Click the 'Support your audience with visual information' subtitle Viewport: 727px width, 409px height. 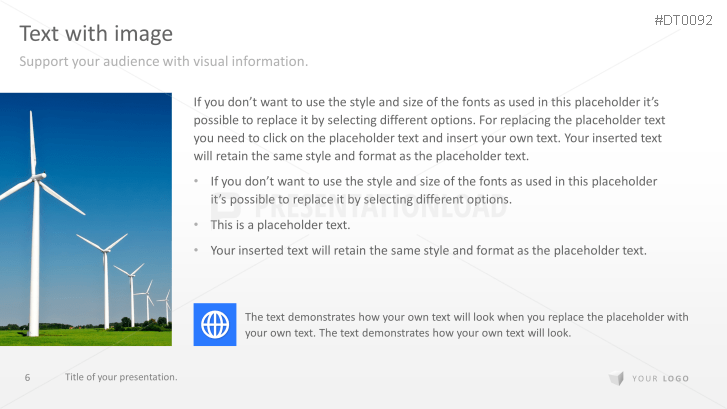[164, 62]
